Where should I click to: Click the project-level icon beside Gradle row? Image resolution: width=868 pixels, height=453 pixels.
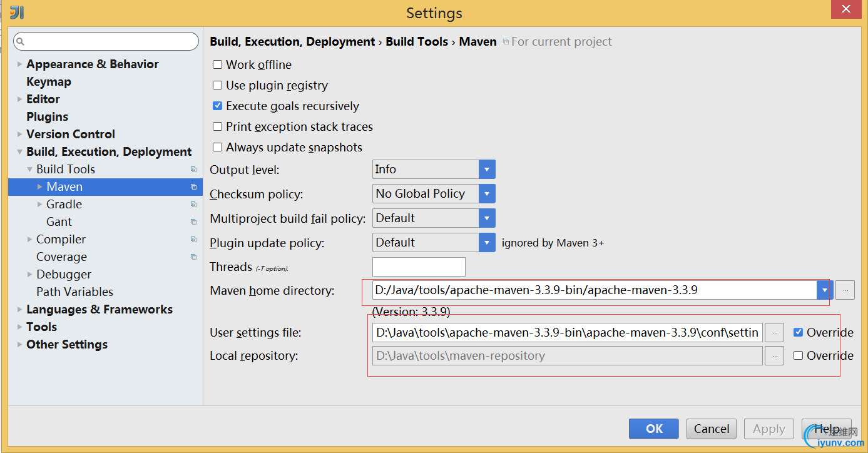coord(193,205)
